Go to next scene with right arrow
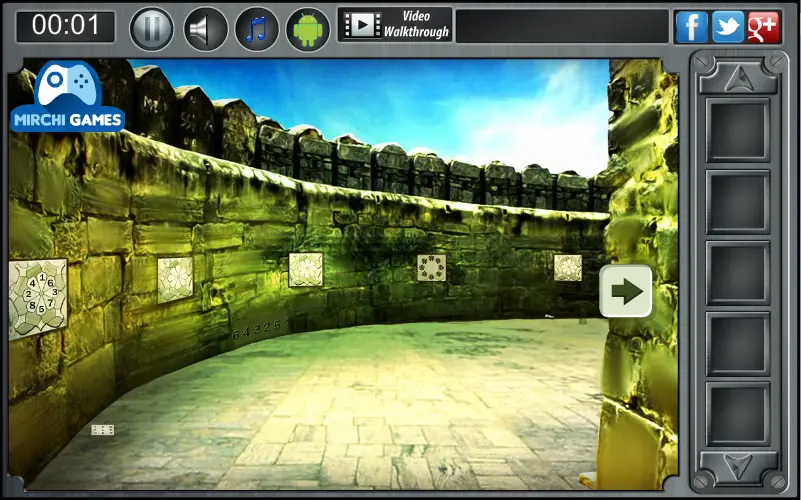Image resolution: width=801 pixels, height=500 pixels. coord(625,291)
